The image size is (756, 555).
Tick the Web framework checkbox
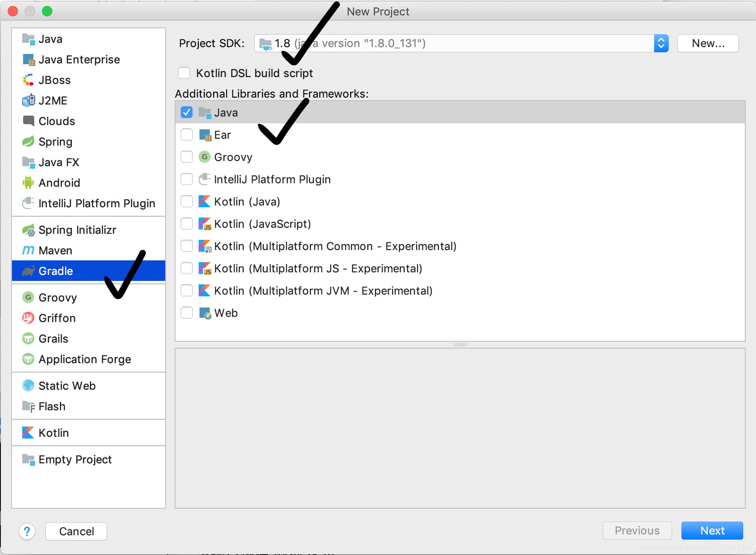[187, 313]
